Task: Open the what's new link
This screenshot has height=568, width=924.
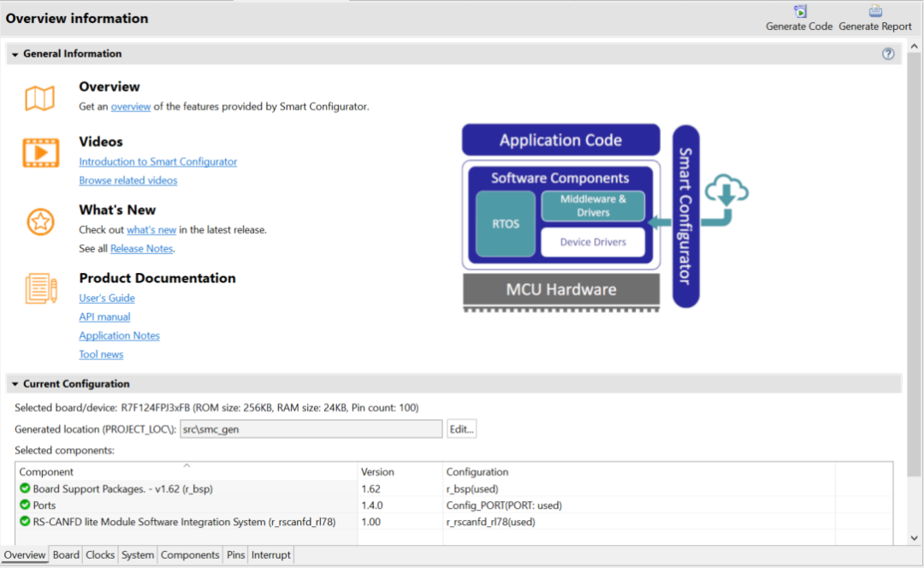Action: pos(151,230)
